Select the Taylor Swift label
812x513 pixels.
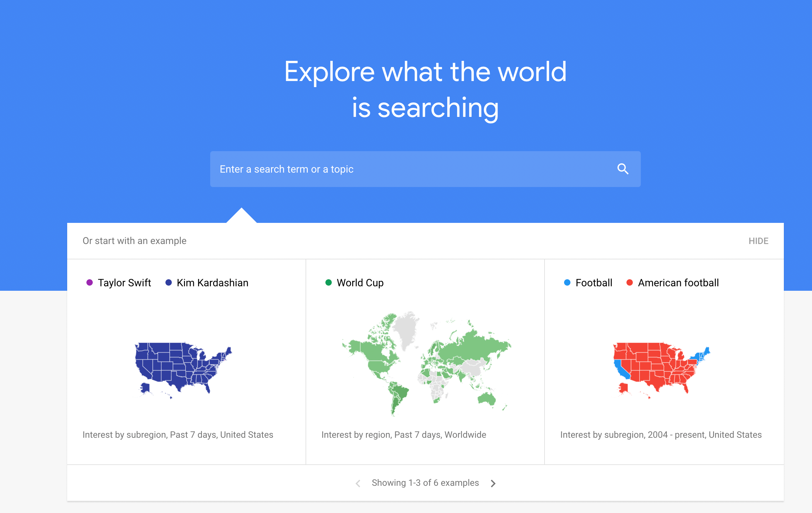(124, 283)
